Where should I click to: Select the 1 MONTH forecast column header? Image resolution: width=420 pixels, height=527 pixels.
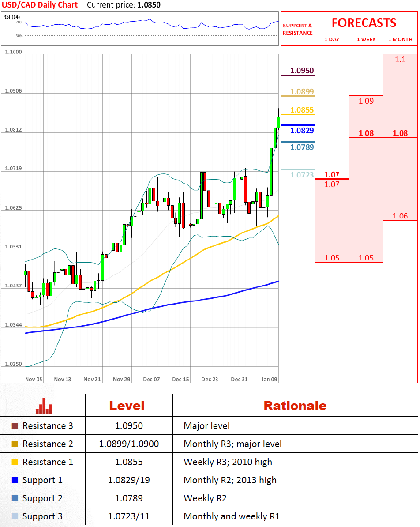[x=400, y=39]
